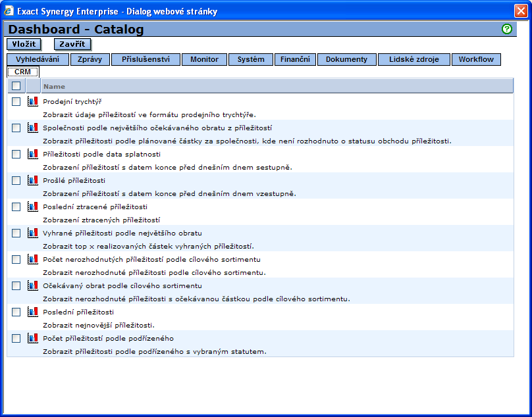
Task: Click the Name column header
Action: (x=277, y=86)
